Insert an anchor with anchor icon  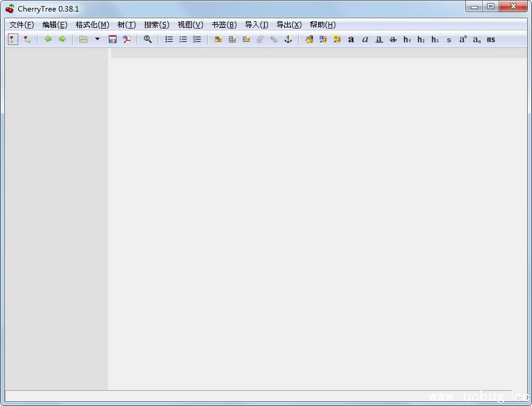coord(288,40)
